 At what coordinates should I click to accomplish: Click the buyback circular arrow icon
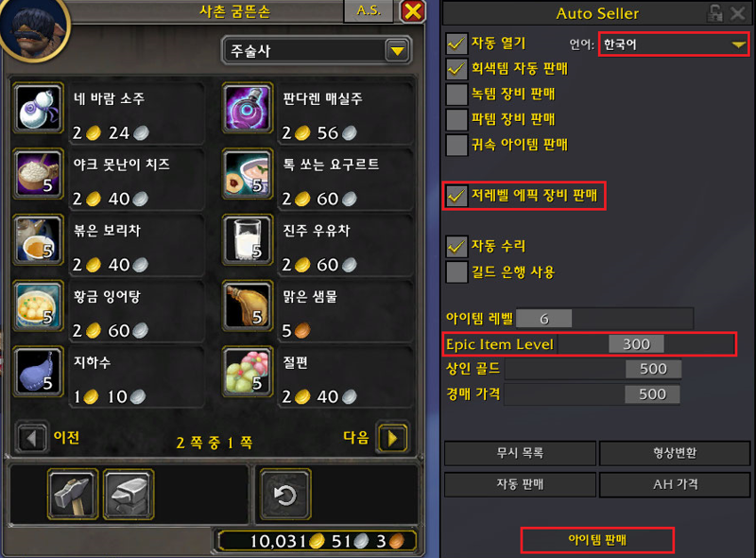click(x=285, y=495)
